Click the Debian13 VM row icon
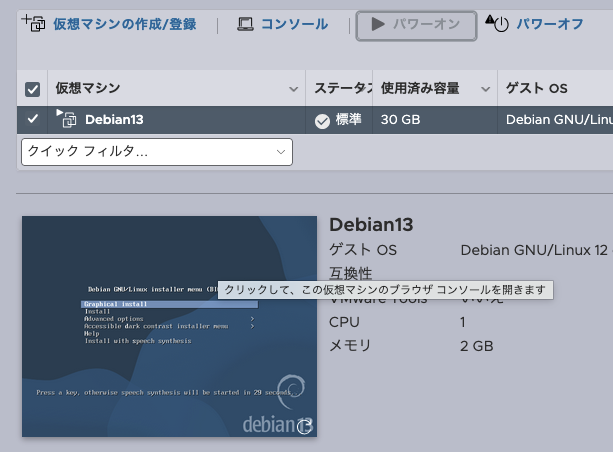The width and height of the screenshot is (613, 452). coord(66,118)
